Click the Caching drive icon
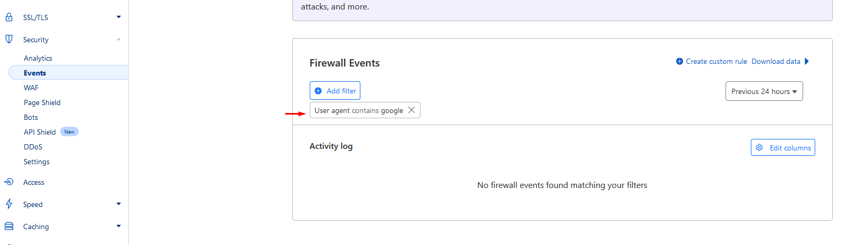 click(x=9, y=226)
